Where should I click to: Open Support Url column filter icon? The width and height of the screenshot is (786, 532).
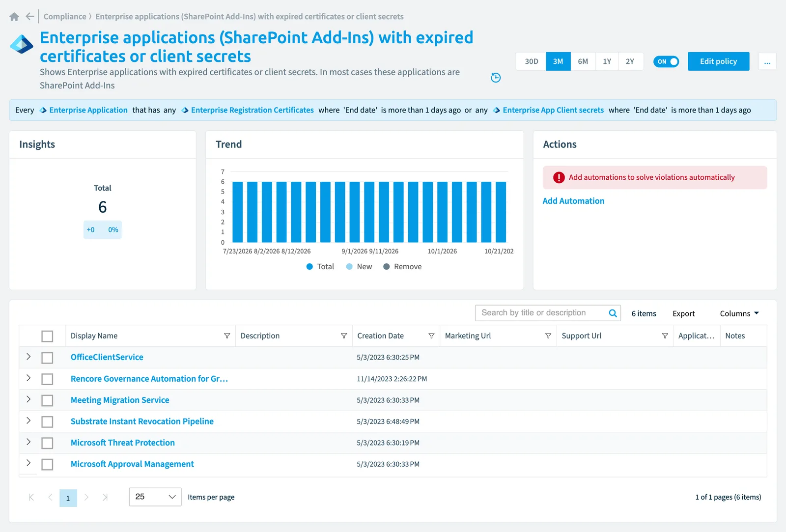click(665, 336)
